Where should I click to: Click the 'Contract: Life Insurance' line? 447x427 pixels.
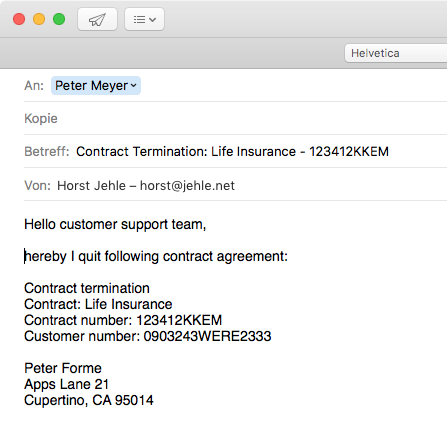click(x=98, y=304)
